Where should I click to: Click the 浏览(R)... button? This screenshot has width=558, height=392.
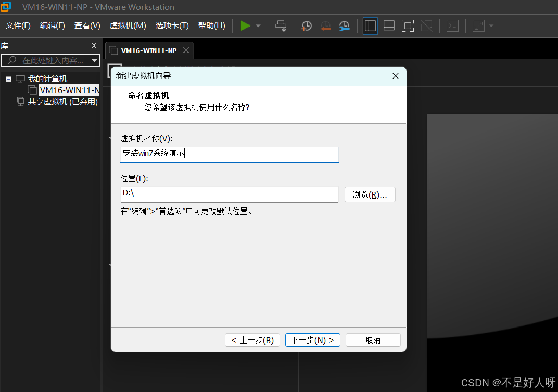370,195
